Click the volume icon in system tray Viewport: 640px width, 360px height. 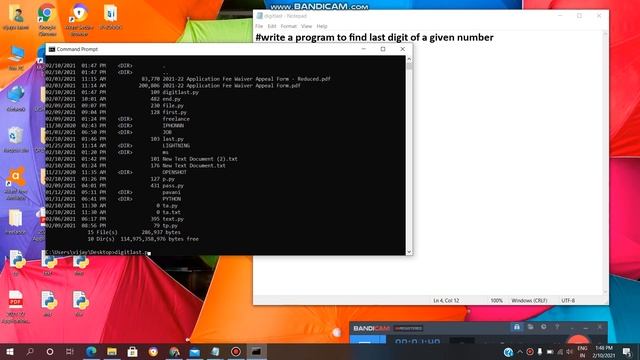569,352
